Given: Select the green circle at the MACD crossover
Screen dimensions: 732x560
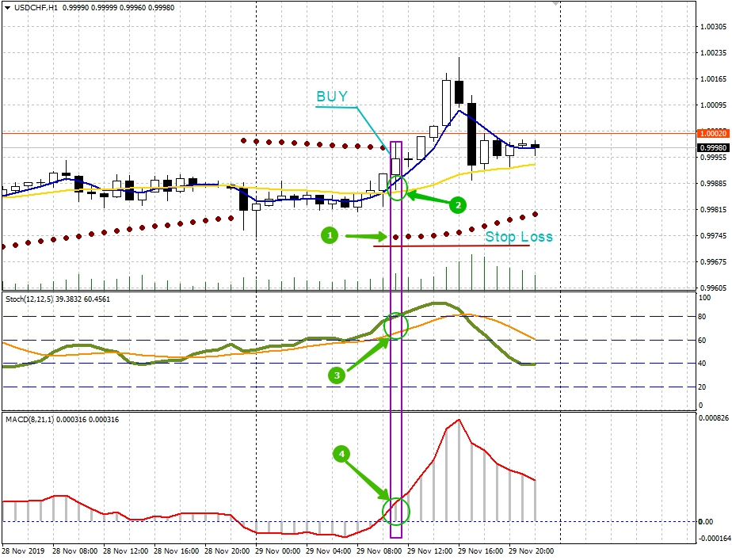Looking at the screenshot, I should coord(397,512).
